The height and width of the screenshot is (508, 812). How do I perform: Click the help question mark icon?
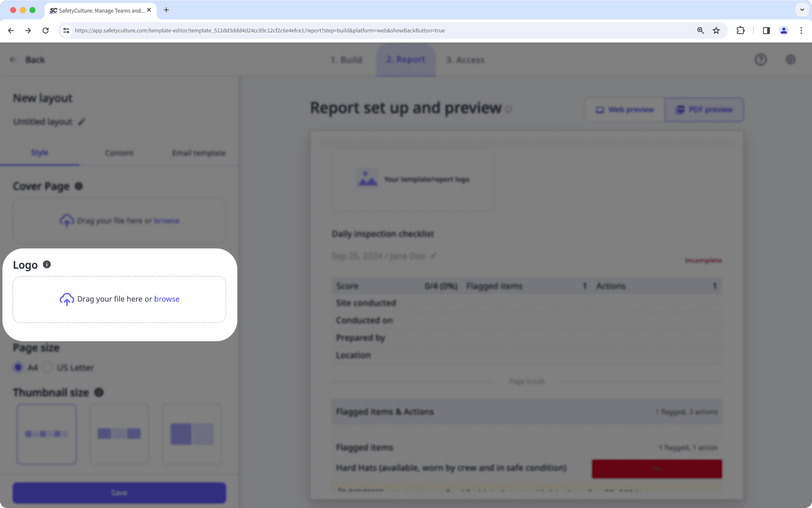(x=760, y=59)
